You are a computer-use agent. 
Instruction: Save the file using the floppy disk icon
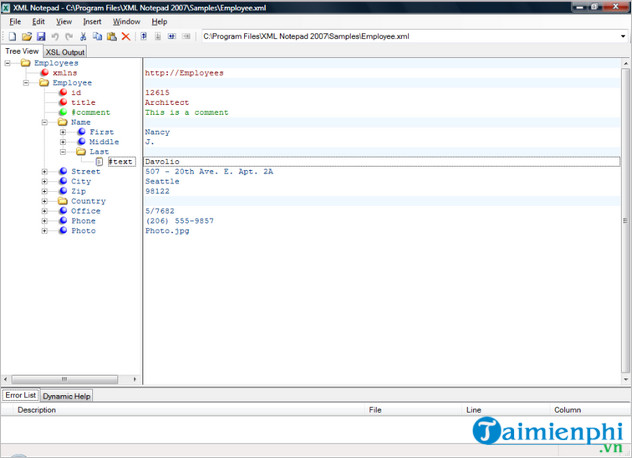40,37
